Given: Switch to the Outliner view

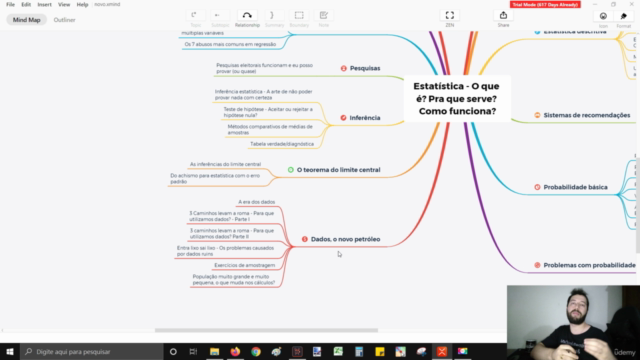Looking at the screenshot, I should [64, 20].
